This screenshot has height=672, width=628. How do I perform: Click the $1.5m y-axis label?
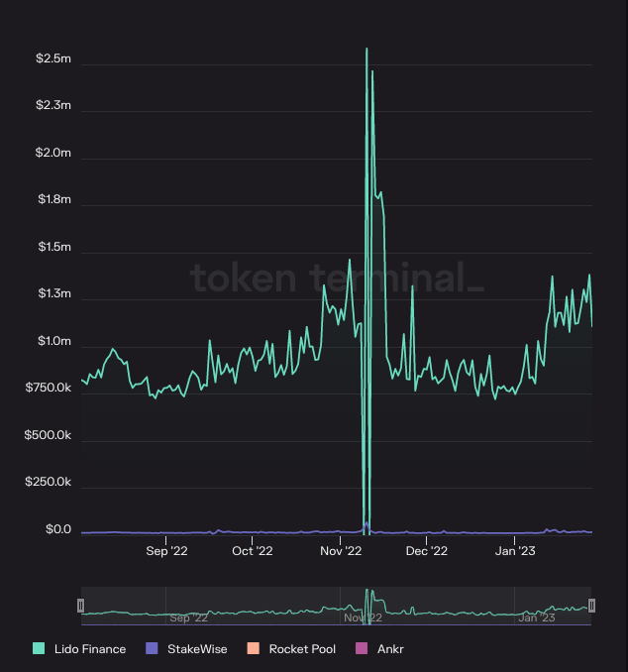click(53, 247)
